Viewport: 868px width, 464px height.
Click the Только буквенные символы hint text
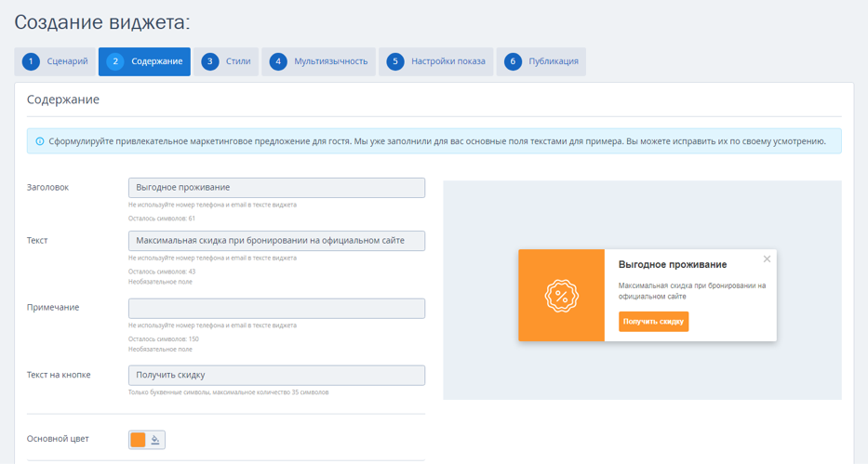click(228, 392)
